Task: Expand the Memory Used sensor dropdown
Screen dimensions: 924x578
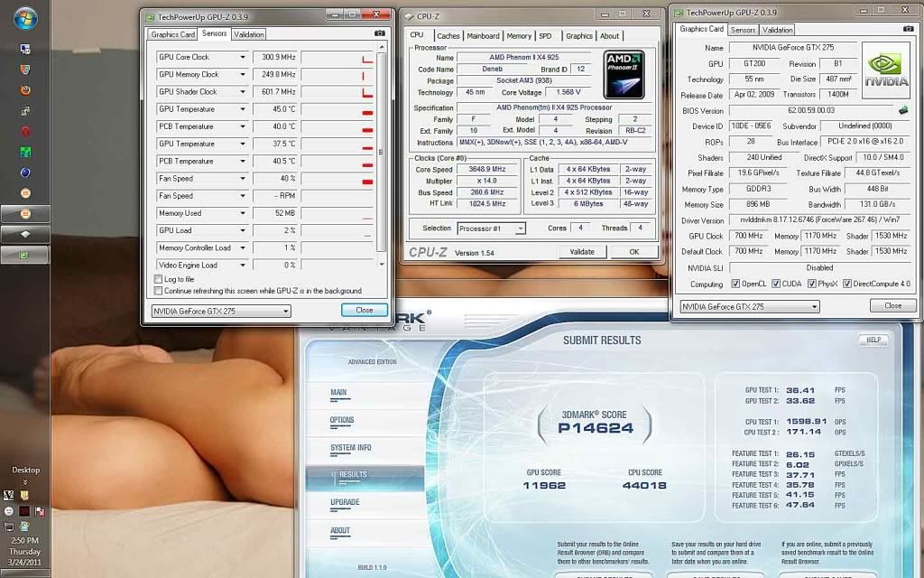Action: (242, 213)
